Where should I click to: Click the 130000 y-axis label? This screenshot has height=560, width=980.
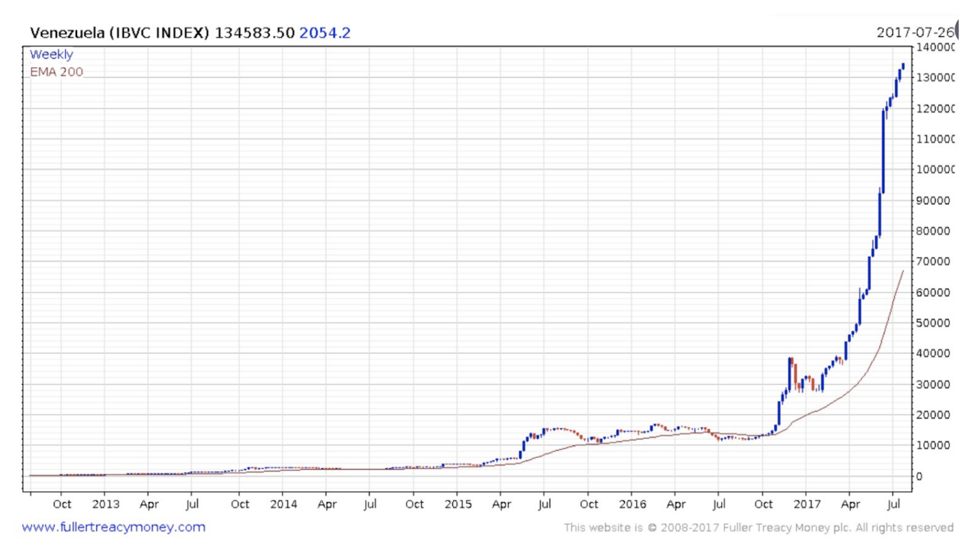(936, 78)
